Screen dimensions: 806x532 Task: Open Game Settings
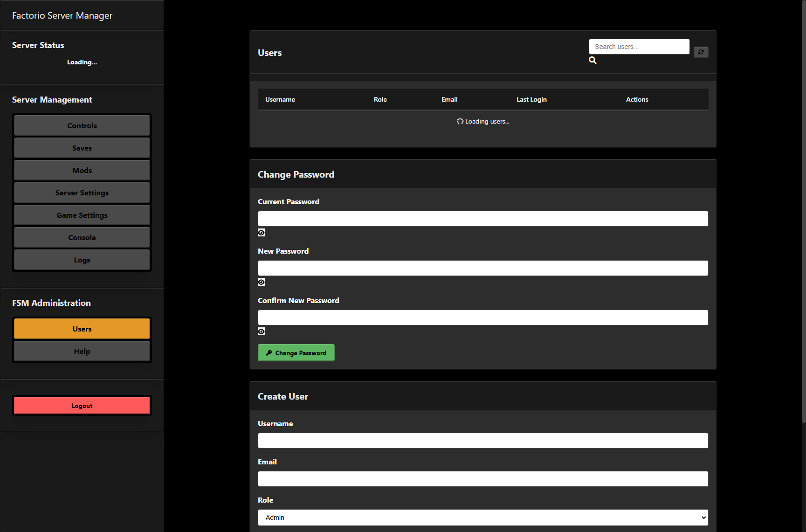click(x=82, y=215)
